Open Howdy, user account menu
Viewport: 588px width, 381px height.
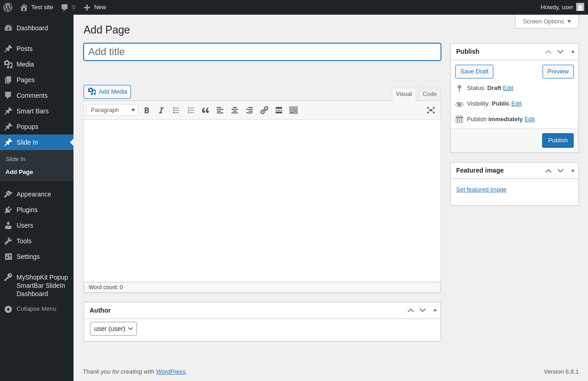(562, 7)
